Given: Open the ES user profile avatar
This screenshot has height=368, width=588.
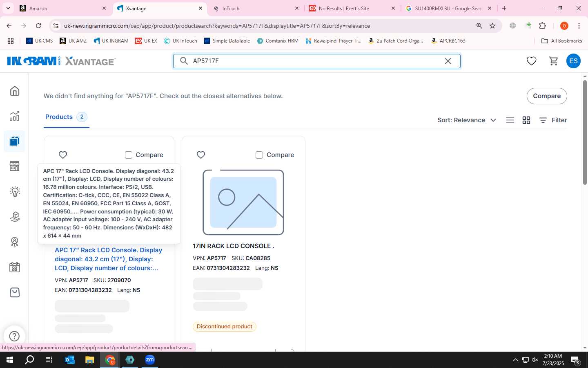Looking at the screenshot, I should tap(573, 61).
